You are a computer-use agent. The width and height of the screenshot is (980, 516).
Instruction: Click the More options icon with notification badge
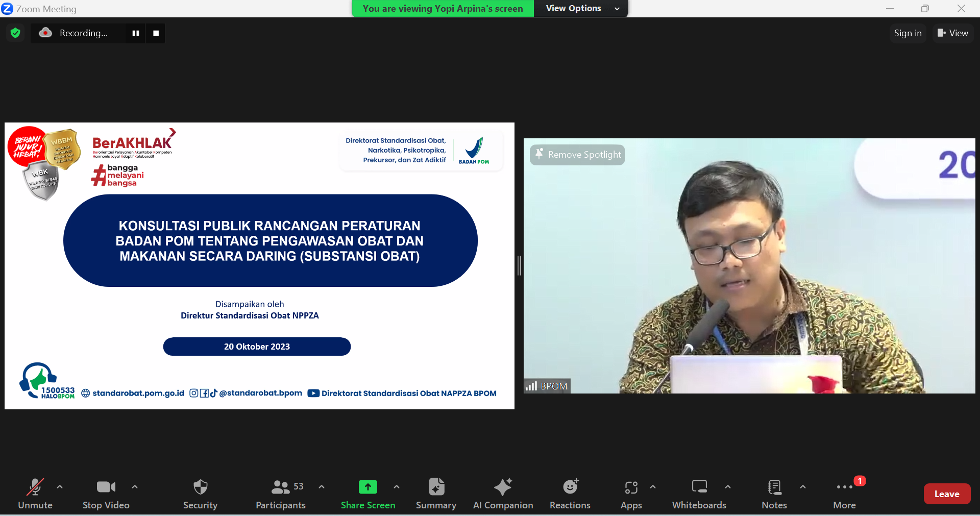click(844, 487)
